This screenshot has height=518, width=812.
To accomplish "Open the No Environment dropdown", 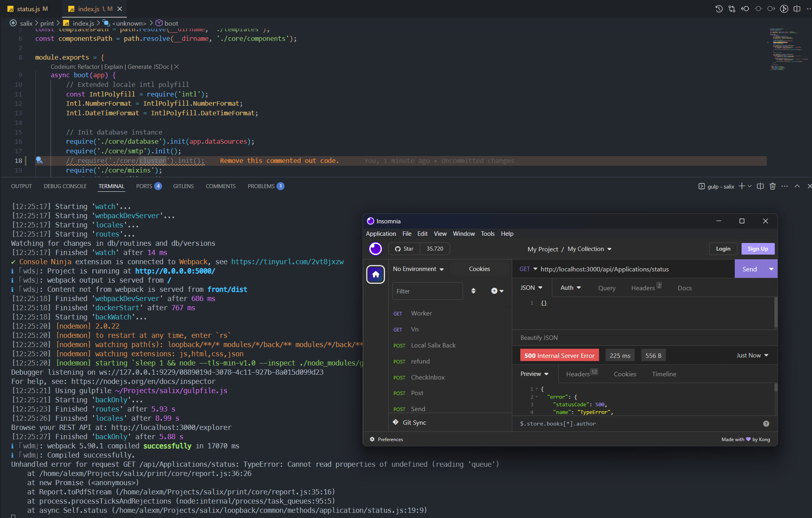I will (418, 269).
